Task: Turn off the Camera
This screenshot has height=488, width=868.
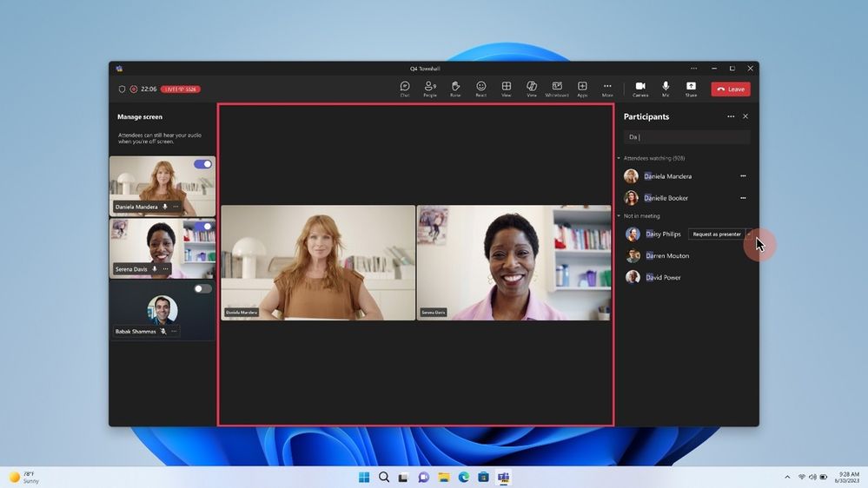Action: point(640,89)
